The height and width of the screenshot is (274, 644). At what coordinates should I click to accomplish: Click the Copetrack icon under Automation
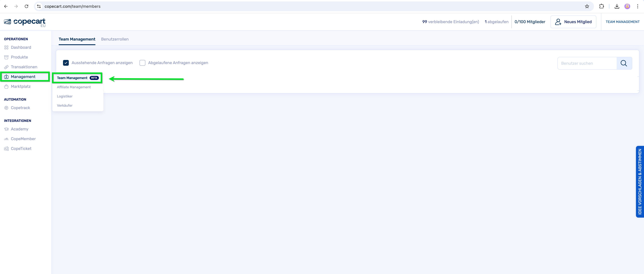click(x=6, y=108)
